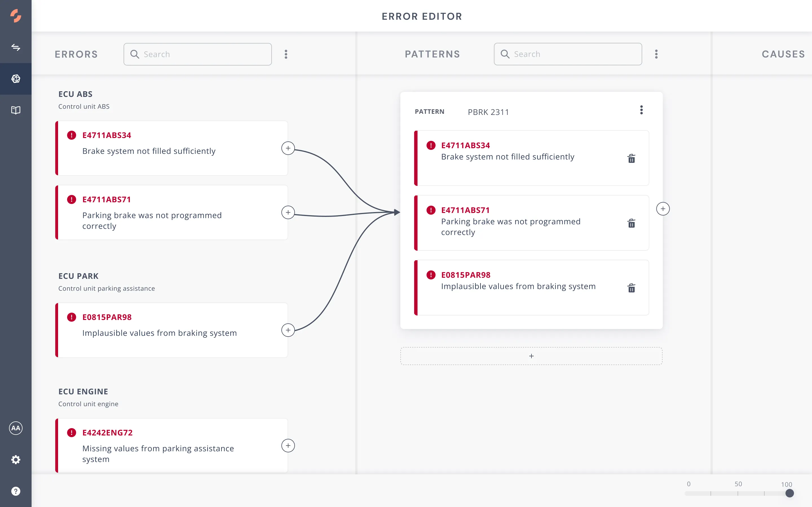Viewport: 812px width, 507px height.
Task: Open settings gear in sidebar
Action: coord(16,460)
